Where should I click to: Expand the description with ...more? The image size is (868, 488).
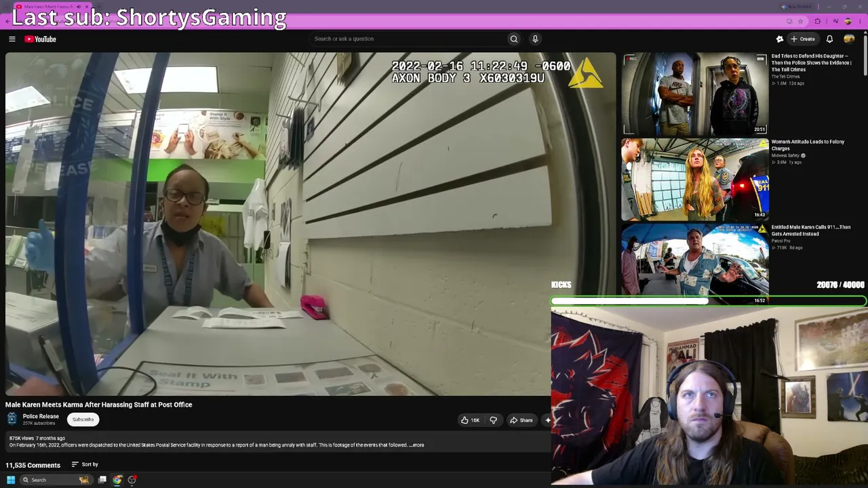click(417, 445)
